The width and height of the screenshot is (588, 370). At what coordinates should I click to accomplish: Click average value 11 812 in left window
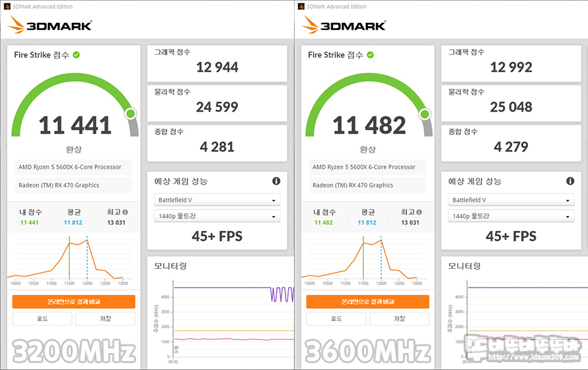coord(73,223)
